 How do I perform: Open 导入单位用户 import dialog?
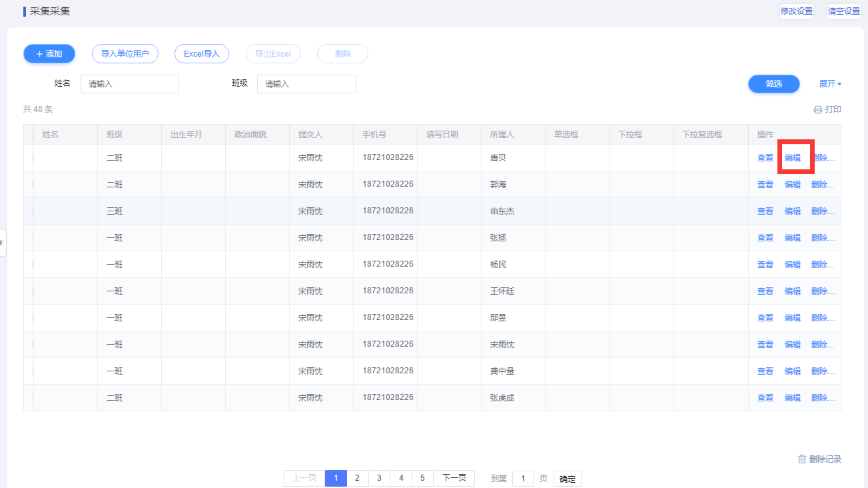125,54
